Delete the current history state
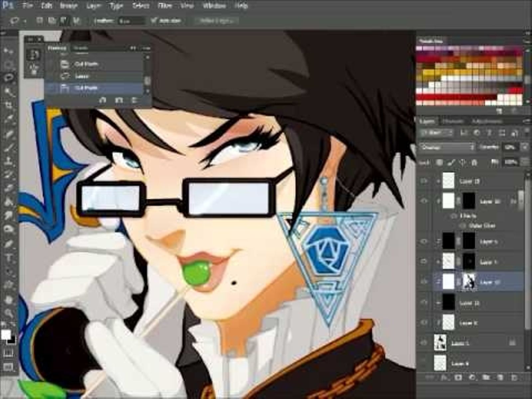The width and height of the screenshot is (532, 399). coord(135,100)
